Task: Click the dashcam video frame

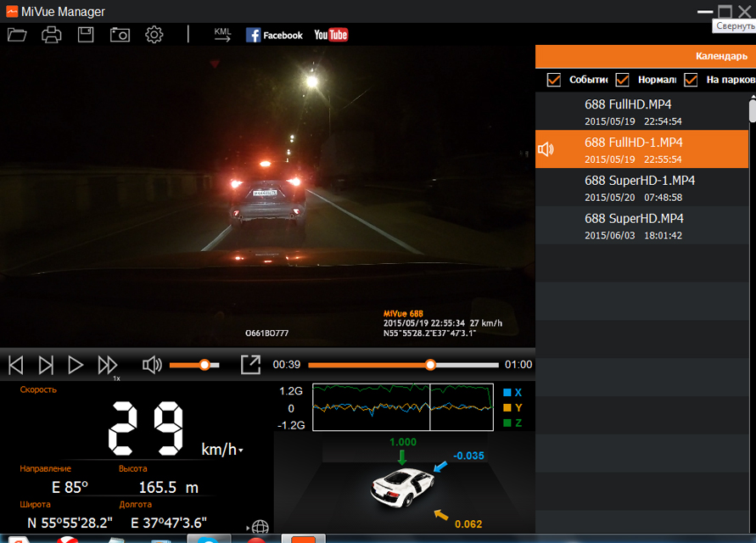Action: 267,196
